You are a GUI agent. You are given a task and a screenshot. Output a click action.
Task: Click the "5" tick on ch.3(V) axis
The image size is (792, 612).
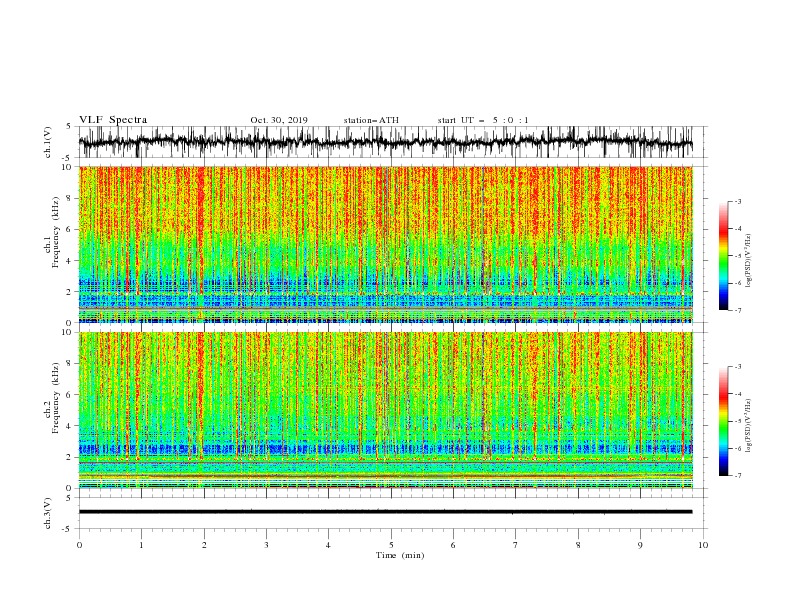tap(69, 498)
